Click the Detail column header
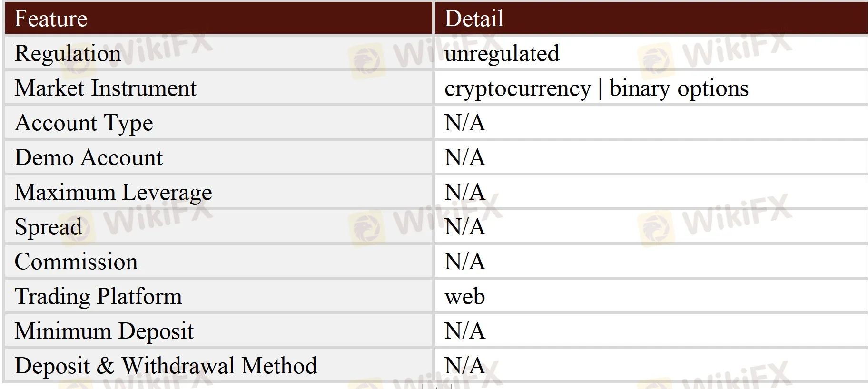The image size is (868, 389). pyautogui.click(x=473, y=19)
